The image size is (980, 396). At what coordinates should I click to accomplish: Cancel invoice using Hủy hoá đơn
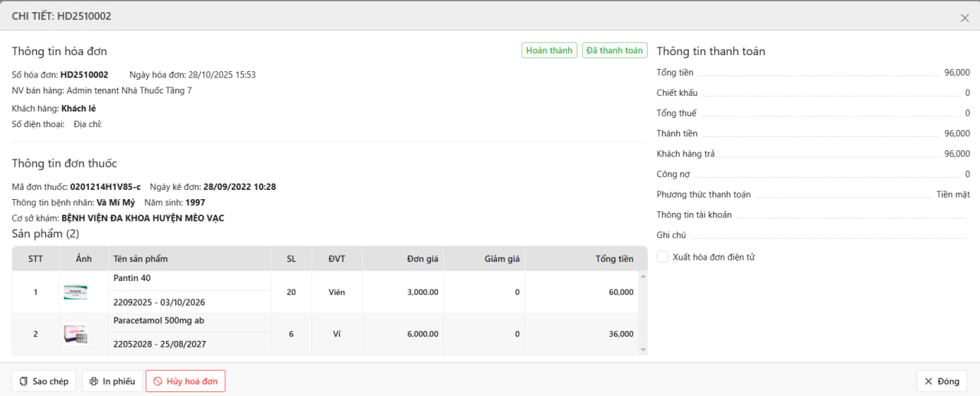click(x=185, y=381)
